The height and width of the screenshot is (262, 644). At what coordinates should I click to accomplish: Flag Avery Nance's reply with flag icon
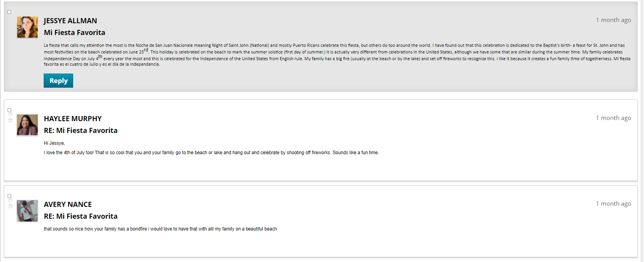click(x=11, y=207)
